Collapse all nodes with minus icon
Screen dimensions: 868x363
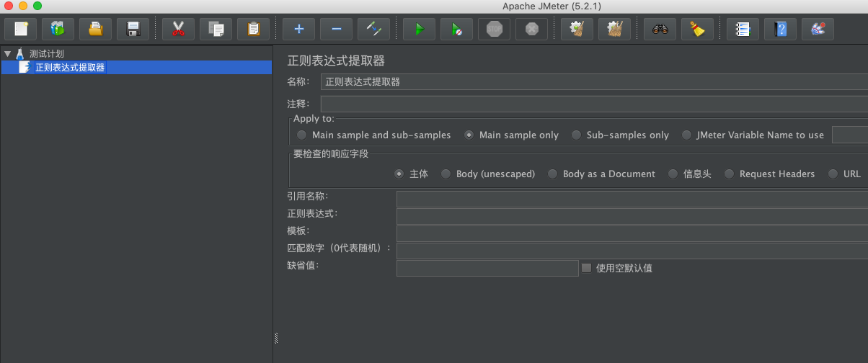336,29
